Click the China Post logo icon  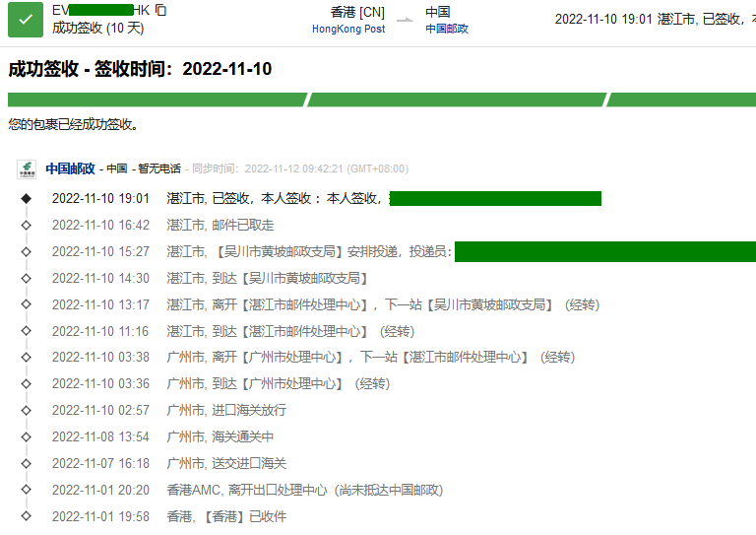click(27, 168)
